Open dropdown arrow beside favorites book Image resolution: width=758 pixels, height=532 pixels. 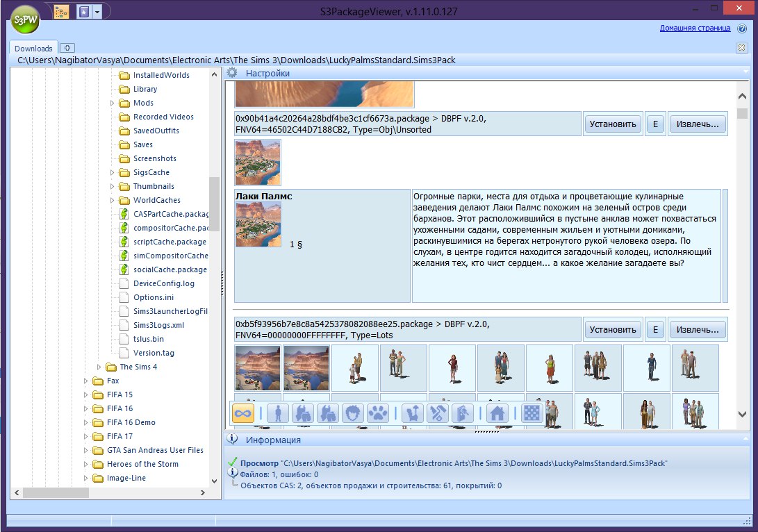coord(97,12)
